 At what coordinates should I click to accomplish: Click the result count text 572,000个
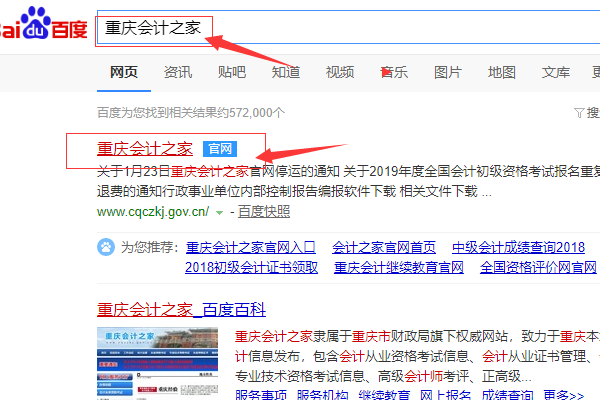257,113
